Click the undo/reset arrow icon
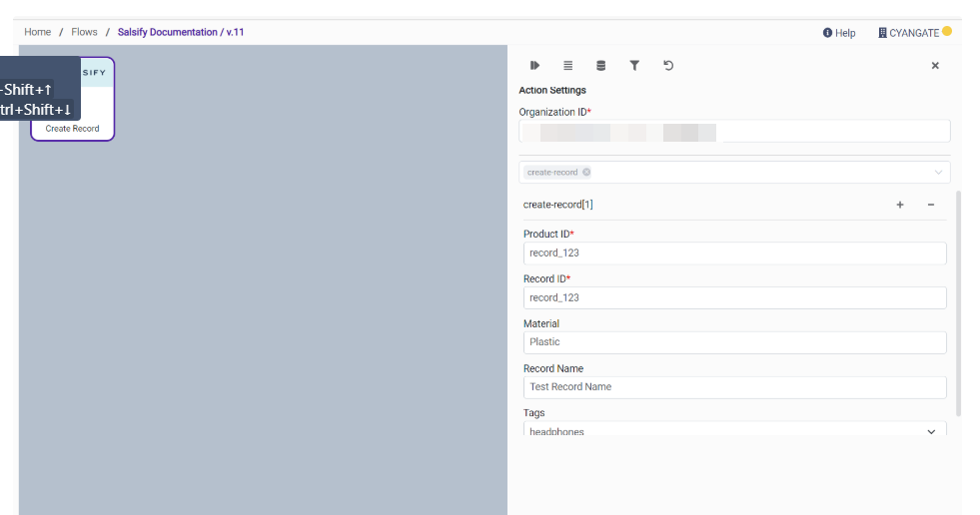 coord(668,66)
